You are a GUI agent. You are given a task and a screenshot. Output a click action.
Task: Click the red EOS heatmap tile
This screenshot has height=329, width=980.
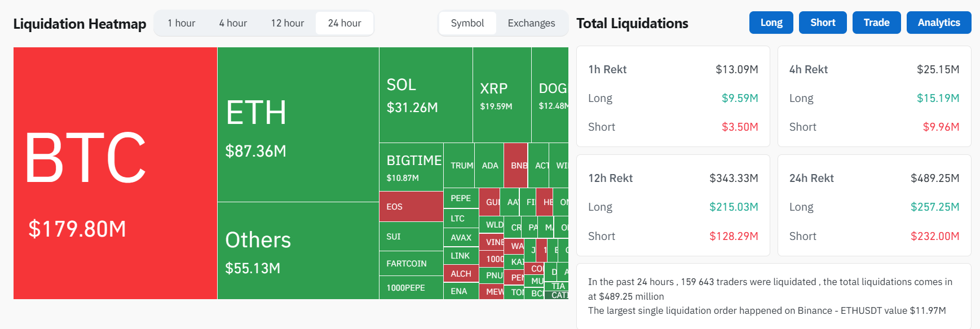(x=411, y=207)
